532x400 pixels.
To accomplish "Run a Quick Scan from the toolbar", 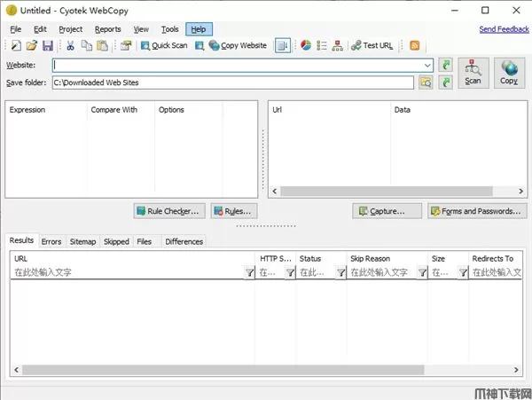I will 163,45.
